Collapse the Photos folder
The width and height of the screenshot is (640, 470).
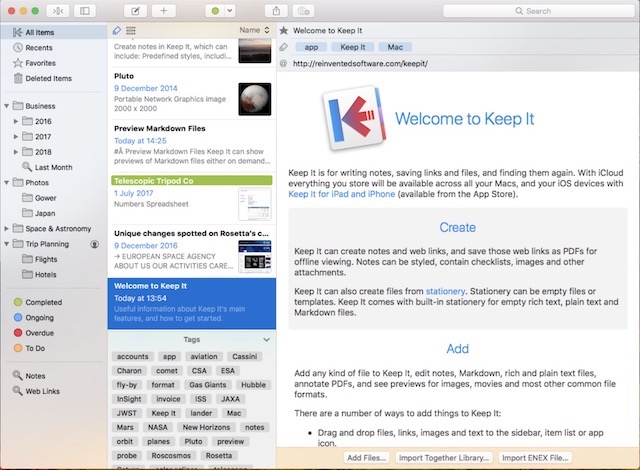[x=7, y=182]
